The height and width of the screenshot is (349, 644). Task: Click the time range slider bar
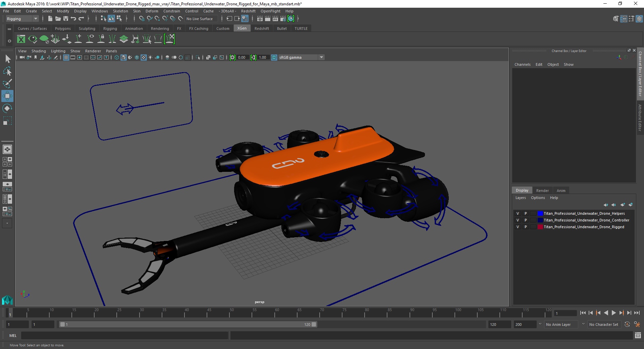coord(188,325)
